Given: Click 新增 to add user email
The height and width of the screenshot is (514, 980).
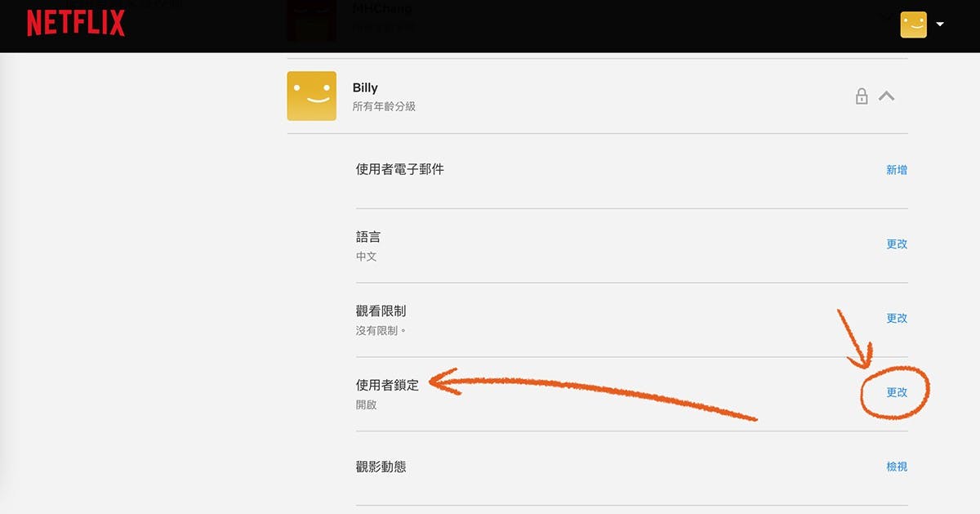Looking at the screenshot, I should tap(897, 170).
